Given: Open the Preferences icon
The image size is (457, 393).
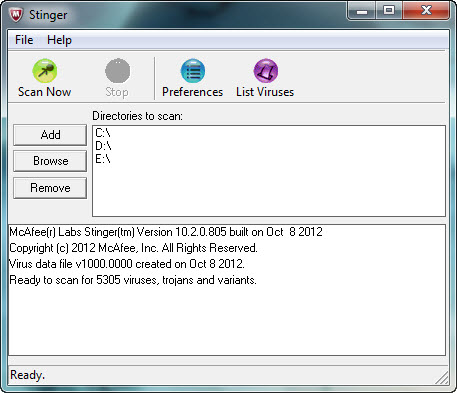Looking at the screenshot, I should pos(193,71).
